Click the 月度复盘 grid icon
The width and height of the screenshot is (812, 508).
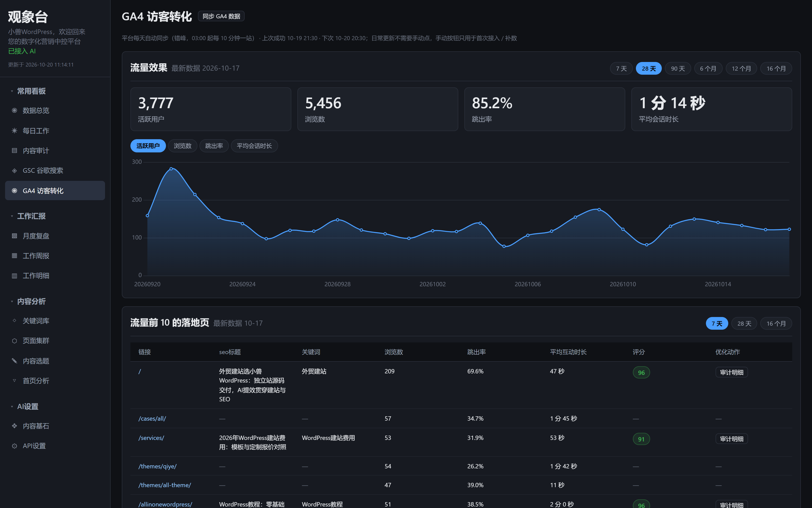coord(14,236)
